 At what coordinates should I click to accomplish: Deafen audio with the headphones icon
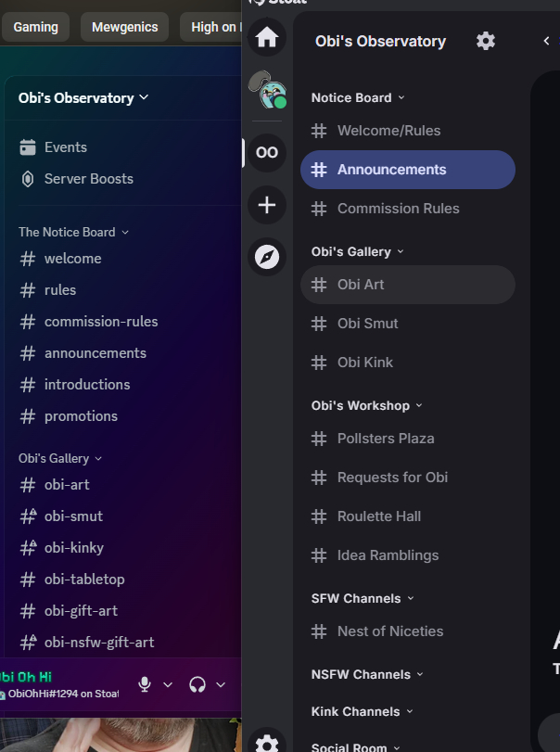point(197,684)
